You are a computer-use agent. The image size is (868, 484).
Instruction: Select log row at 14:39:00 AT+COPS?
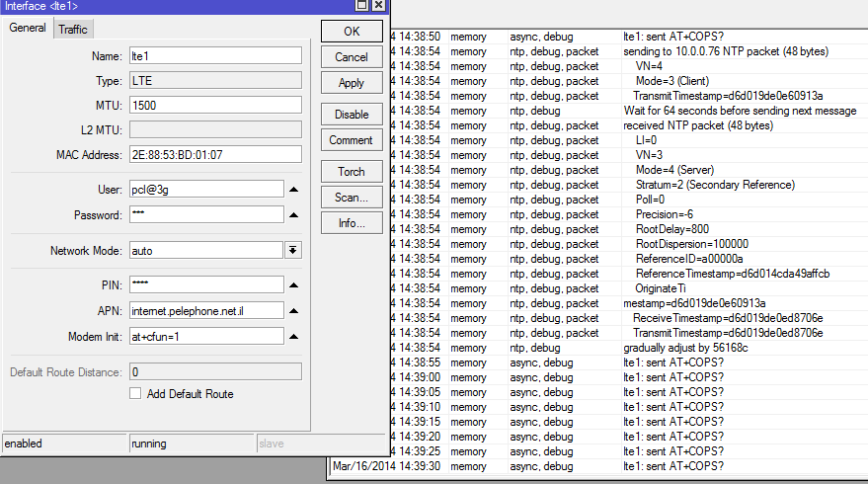coord(628,377)
